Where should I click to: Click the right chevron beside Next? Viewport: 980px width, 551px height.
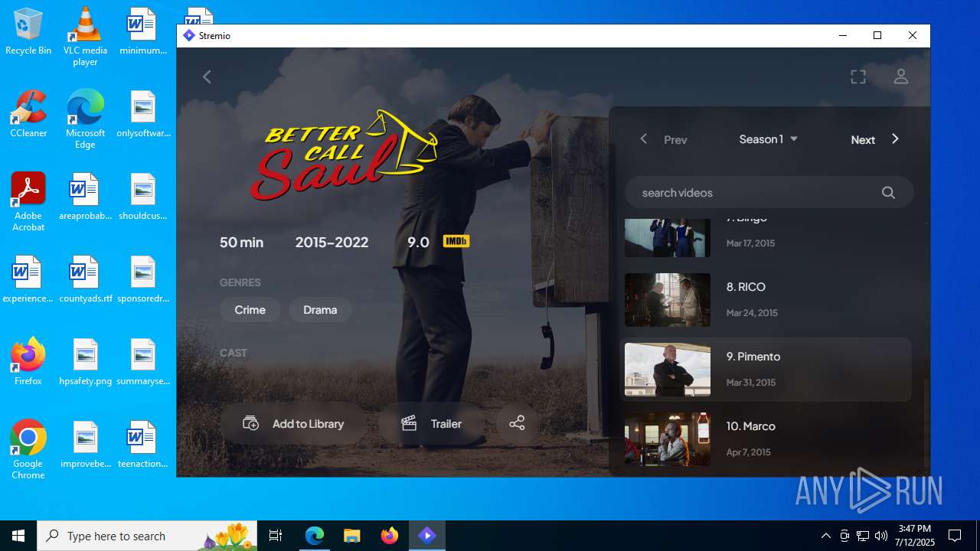tap(895, 139)
